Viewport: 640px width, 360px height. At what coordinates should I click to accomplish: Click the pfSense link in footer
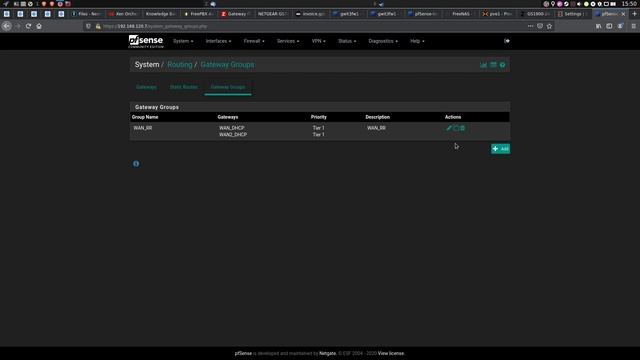[243, 353]
